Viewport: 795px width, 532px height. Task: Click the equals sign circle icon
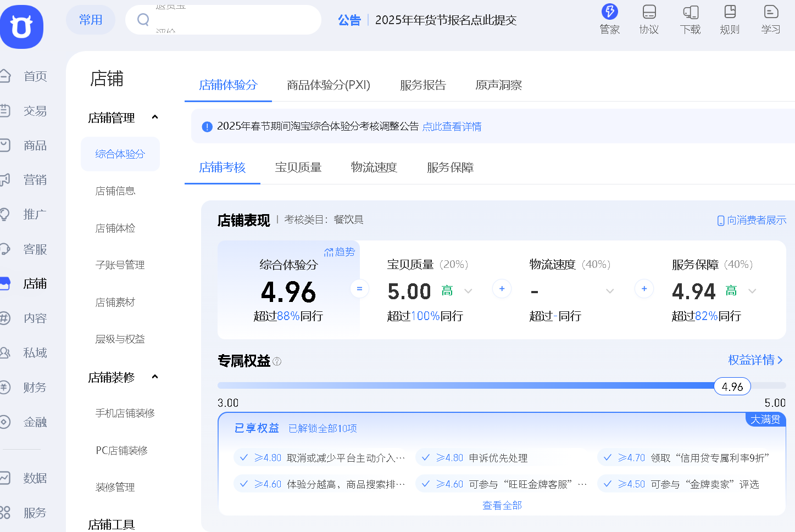(x=359, y=289)
